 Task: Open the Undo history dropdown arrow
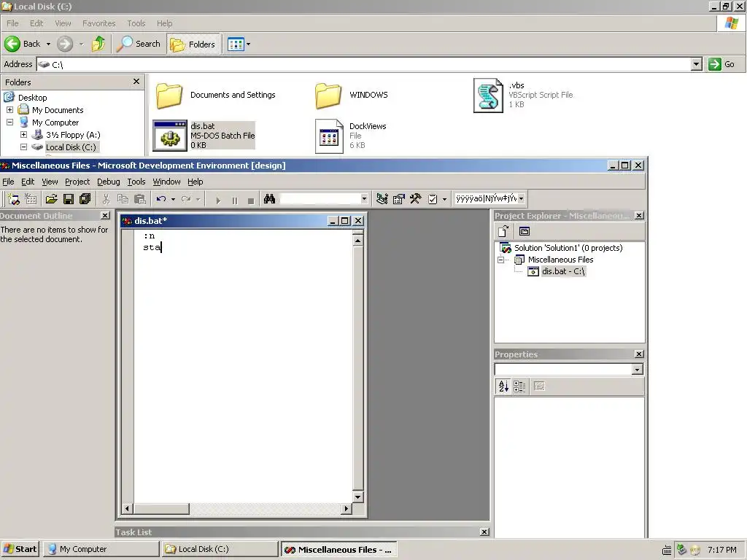coord(173,199)
